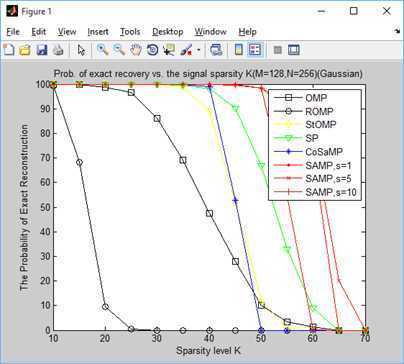Open a file with the folder icon
Image resolution: width=404 pixels, height=364 pixels.
pos(25,50)
